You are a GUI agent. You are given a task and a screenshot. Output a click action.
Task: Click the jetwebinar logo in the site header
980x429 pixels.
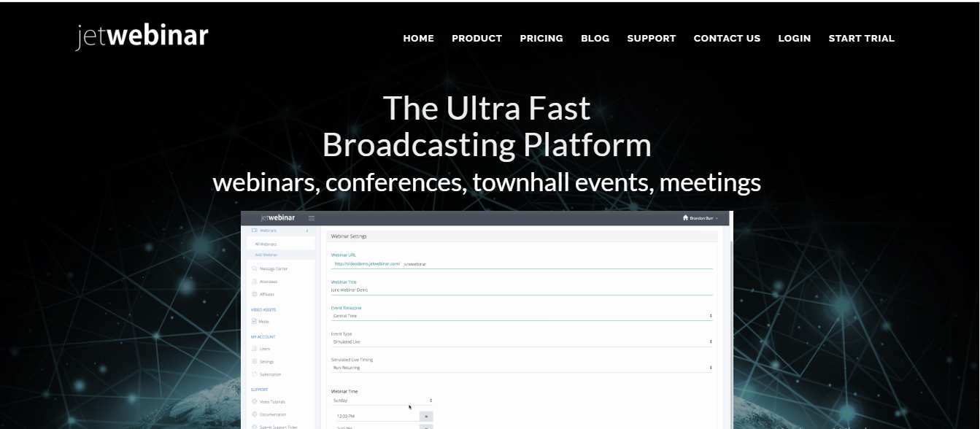click(x=142, y=36)
